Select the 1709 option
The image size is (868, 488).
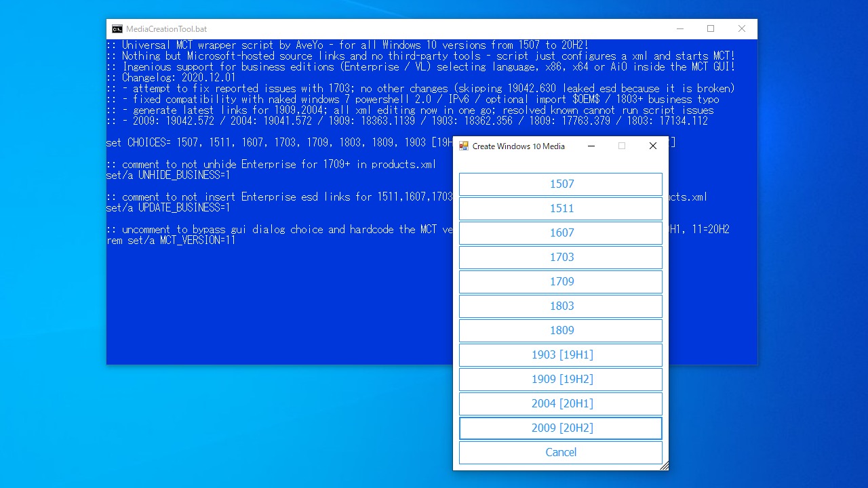(x=561, y=281)
